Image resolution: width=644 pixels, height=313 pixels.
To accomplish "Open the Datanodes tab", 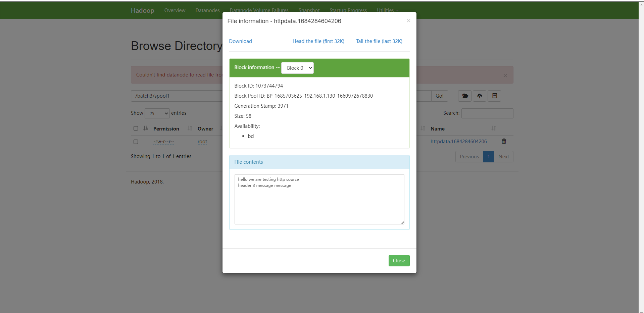I will point(207,10).
